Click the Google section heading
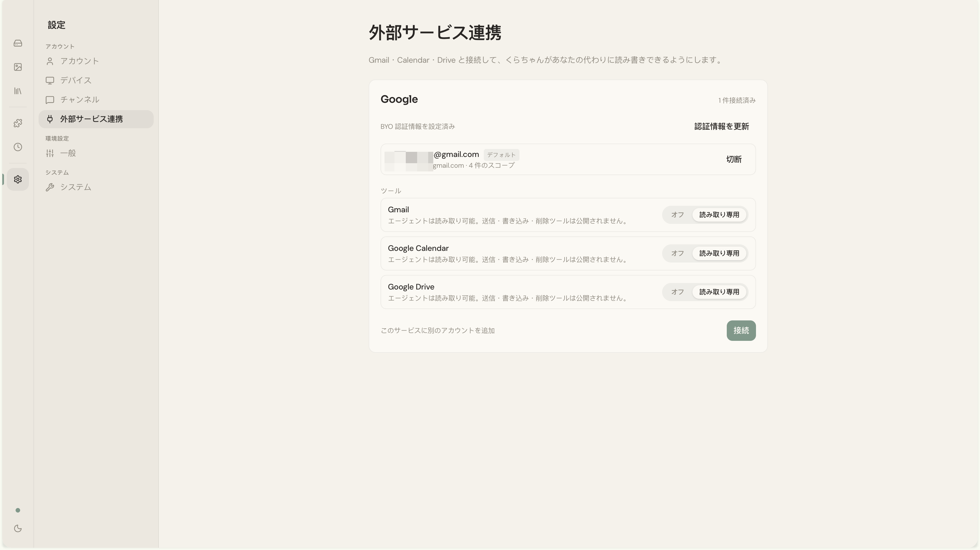The height and width of the screenshot is (550, 980). pos(399,99)
